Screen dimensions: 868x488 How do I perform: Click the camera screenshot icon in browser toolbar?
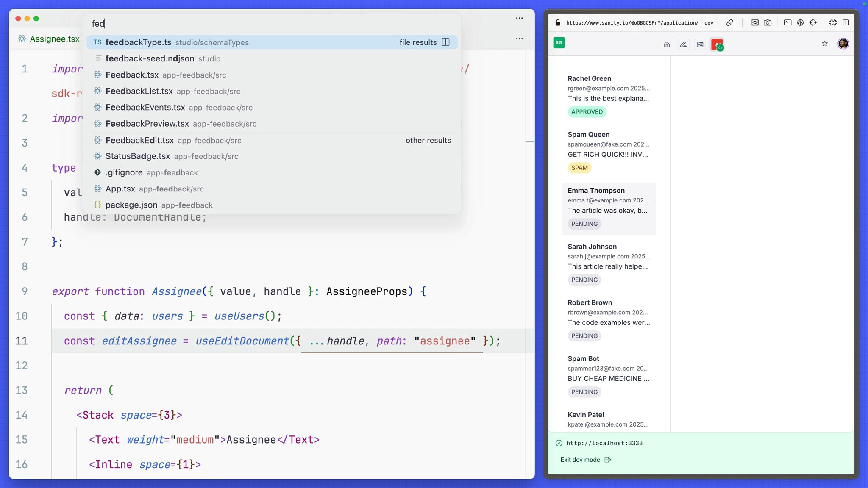[768, 23]
